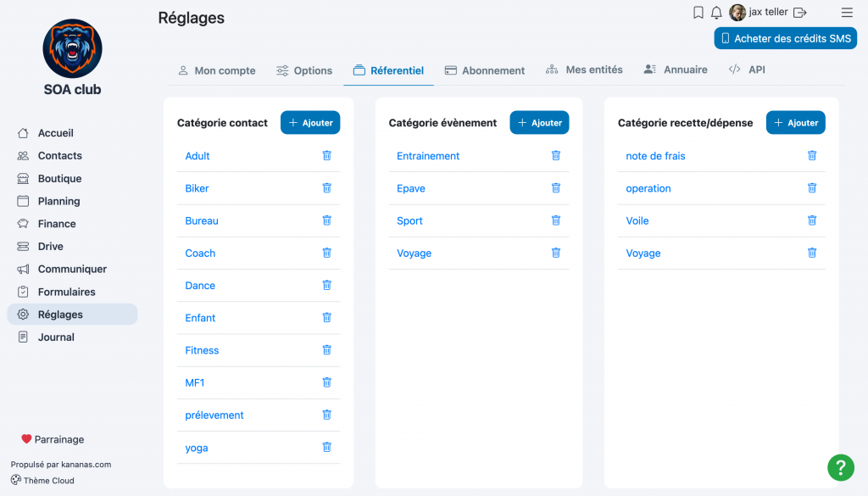Switch to the Options tab
The image size is (868, 496).
click(x=304, y=70)
